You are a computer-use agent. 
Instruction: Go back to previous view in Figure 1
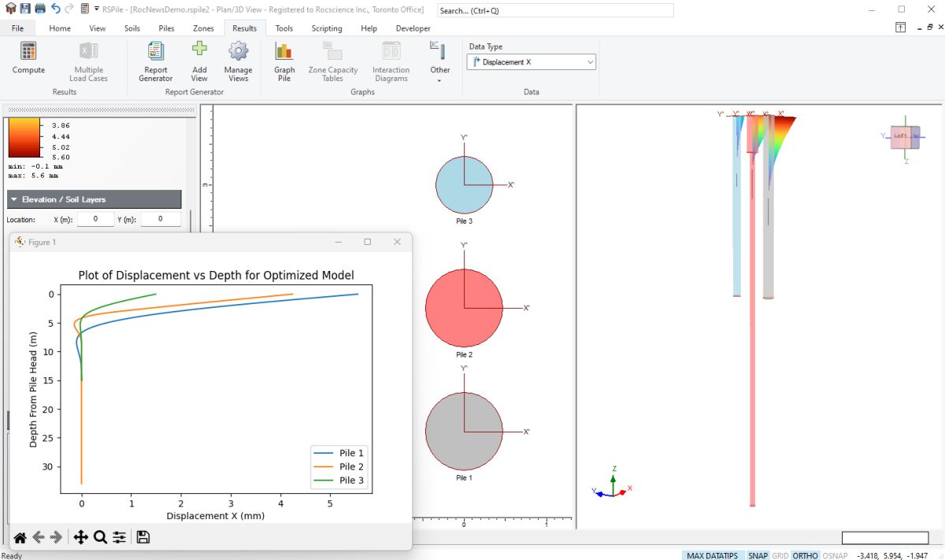(38, 537)
